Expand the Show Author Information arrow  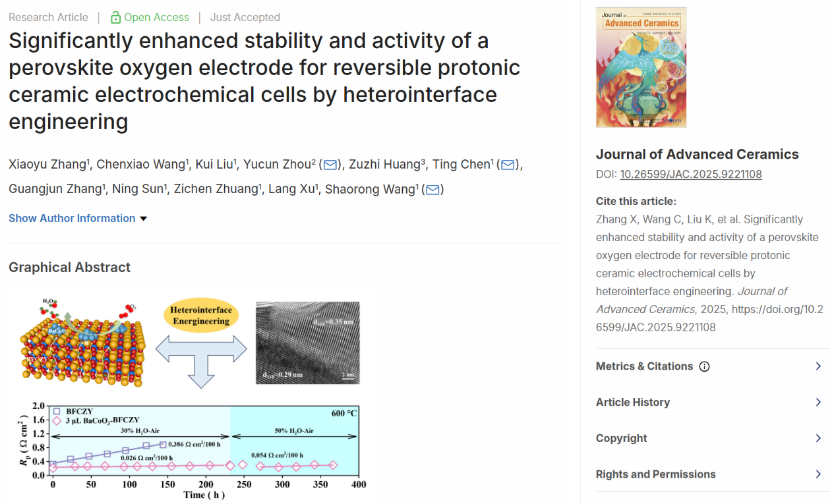143,219
